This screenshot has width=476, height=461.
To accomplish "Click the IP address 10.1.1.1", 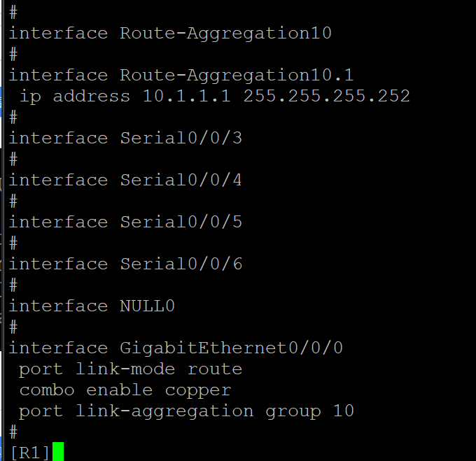I will coord(186,96).
